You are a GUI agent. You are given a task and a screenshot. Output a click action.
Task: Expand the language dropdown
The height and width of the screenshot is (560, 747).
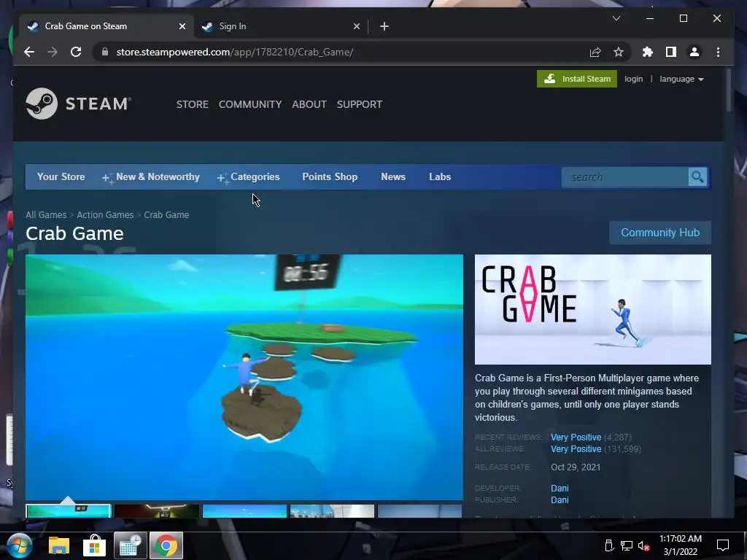coord(681,79)
